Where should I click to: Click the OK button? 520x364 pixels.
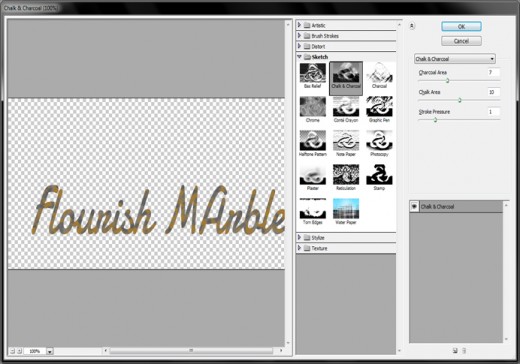point(461,26)
